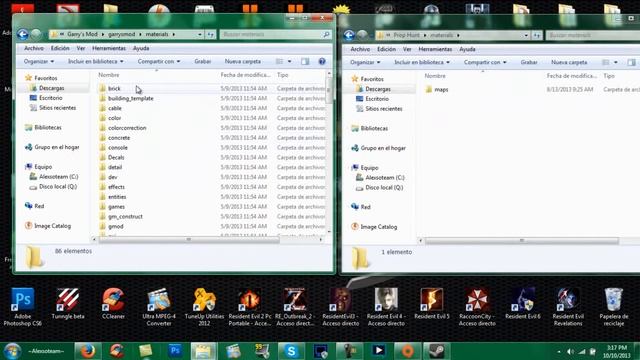
Task: Open Steam taskbar icon
Action: 436,351
